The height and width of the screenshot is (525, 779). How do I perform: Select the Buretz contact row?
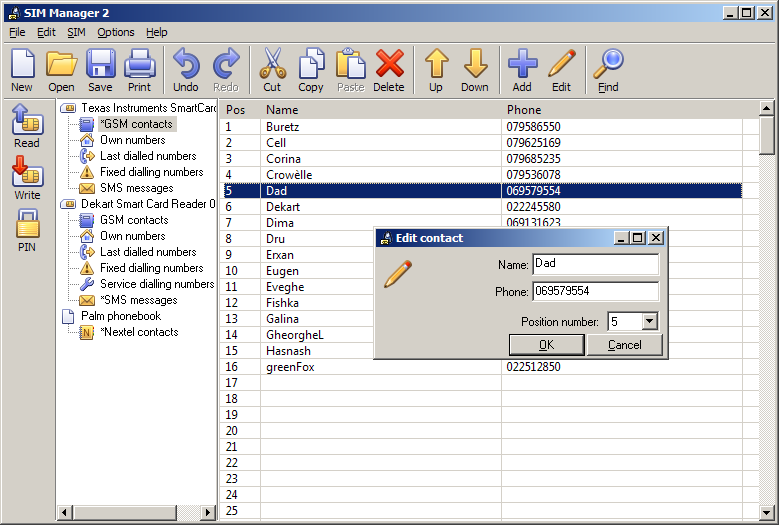tap(482, 127)
